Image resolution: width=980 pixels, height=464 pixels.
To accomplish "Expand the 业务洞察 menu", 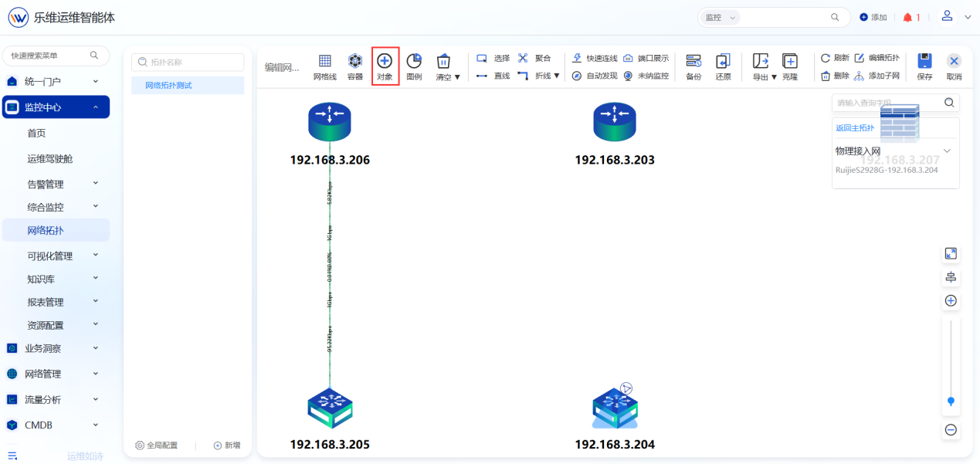I will tap(56, 348).
